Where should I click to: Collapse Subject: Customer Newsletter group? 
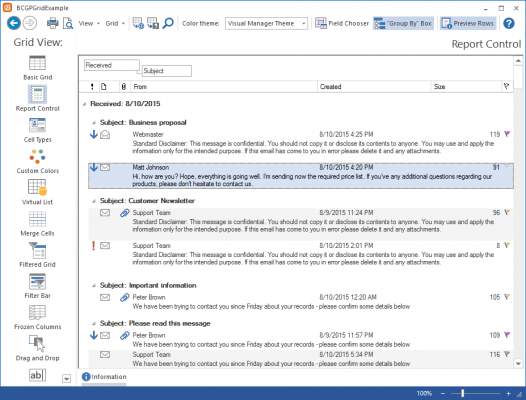[94, 201]
